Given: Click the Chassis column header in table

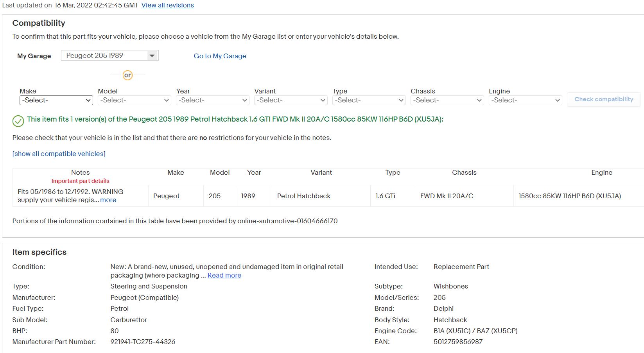Looking at the screenshot, I should tap(465, 172).
